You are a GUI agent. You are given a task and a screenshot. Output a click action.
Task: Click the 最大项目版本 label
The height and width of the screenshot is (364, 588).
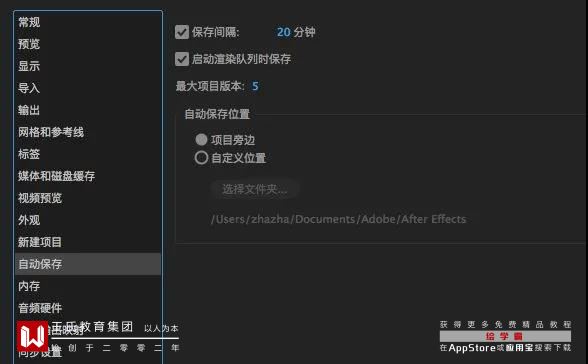coord(210,86)
